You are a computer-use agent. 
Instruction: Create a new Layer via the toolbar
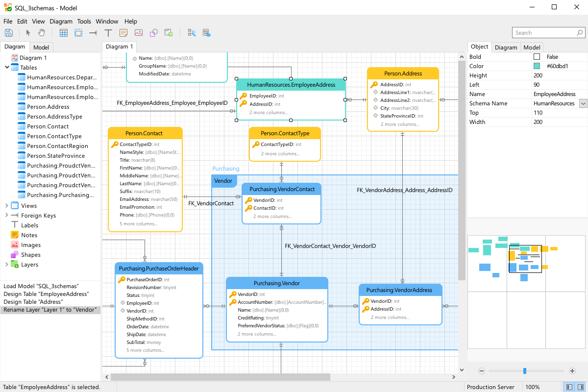click(168, 32)
